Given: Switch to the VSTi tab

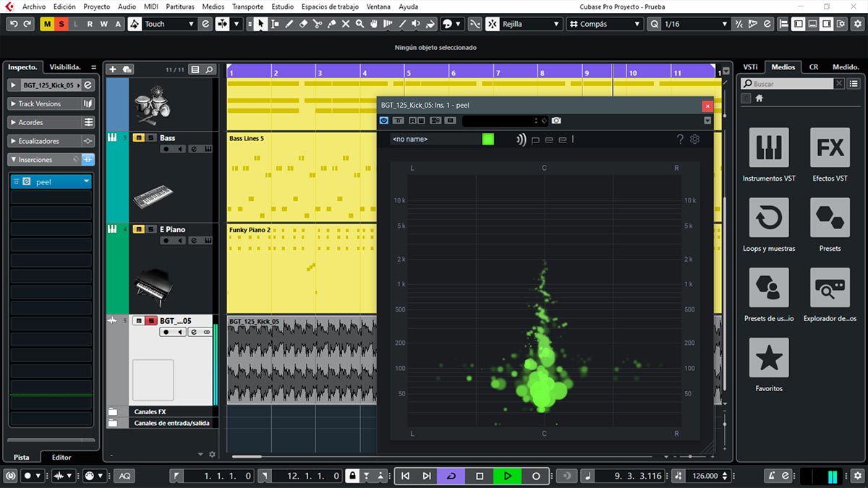Looking at the screenshot, I should [750, 67].
